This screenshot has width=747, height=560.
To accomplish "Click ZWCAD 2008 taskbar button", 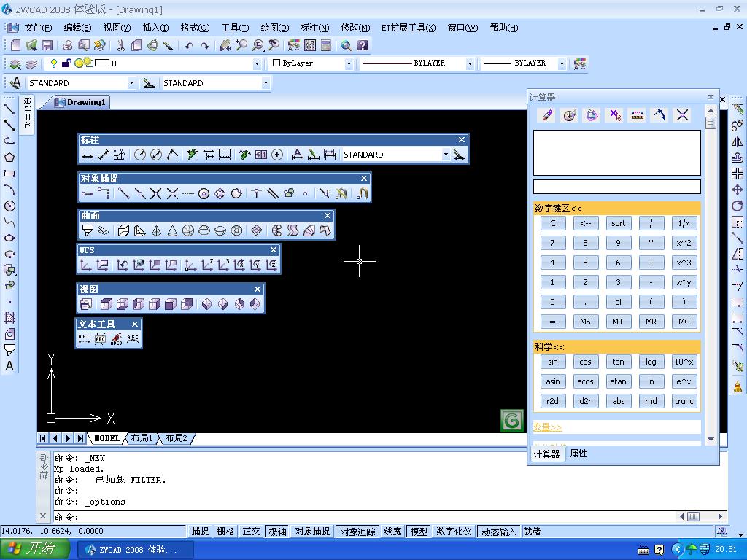I will [x=135, y=550].
